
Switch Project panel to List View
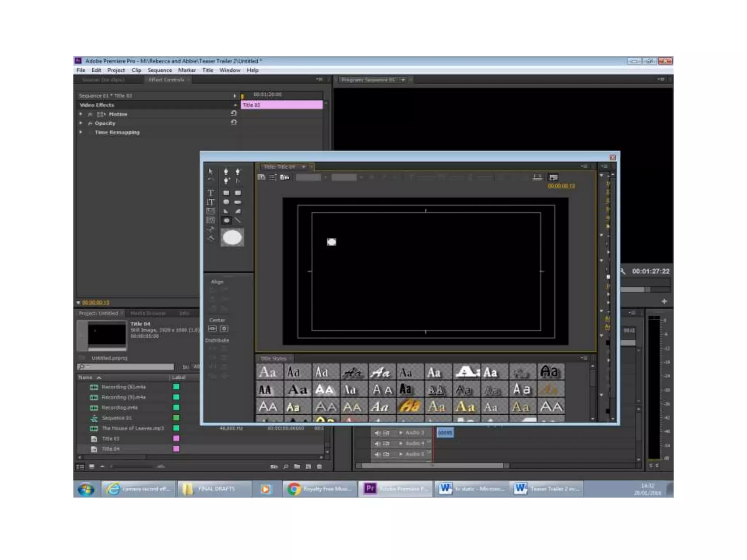(x=80, y=467)
